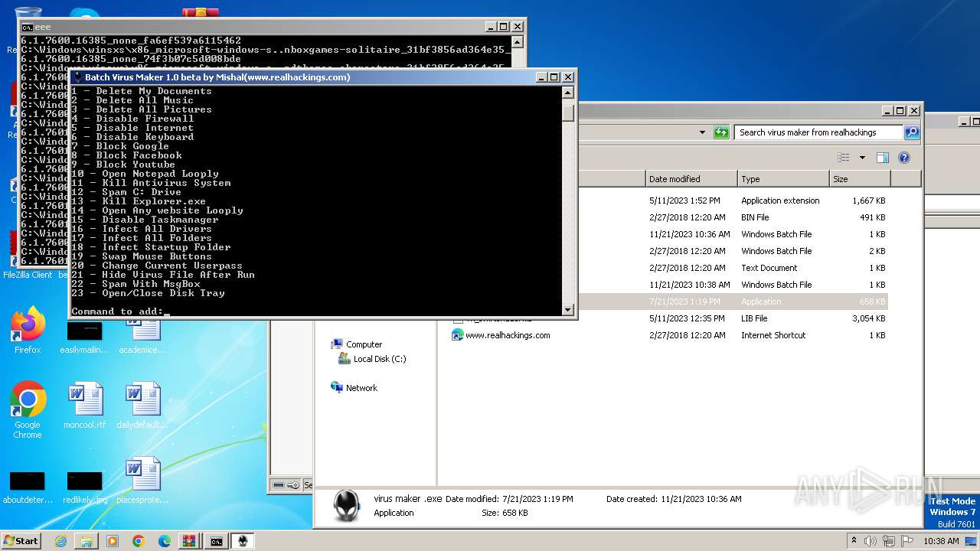Screen dimensions: 980x551
Task: Click Explorer search box
Action: point(818,132)
